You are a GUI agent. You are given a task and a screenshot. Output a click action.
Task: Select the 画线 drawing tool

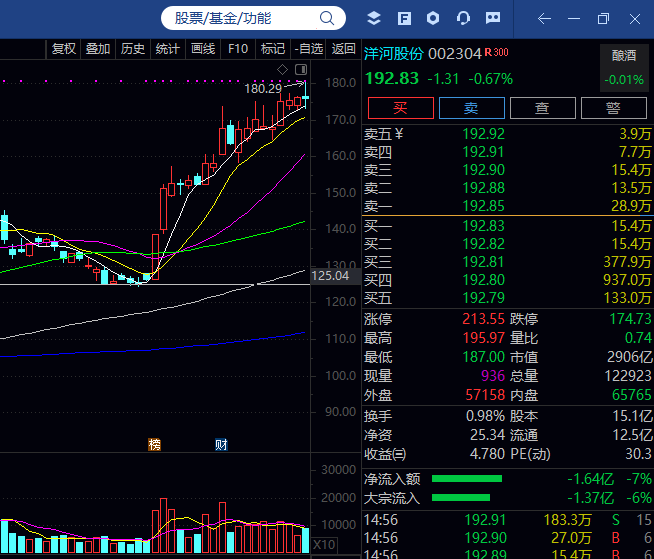tap(203, 49)
